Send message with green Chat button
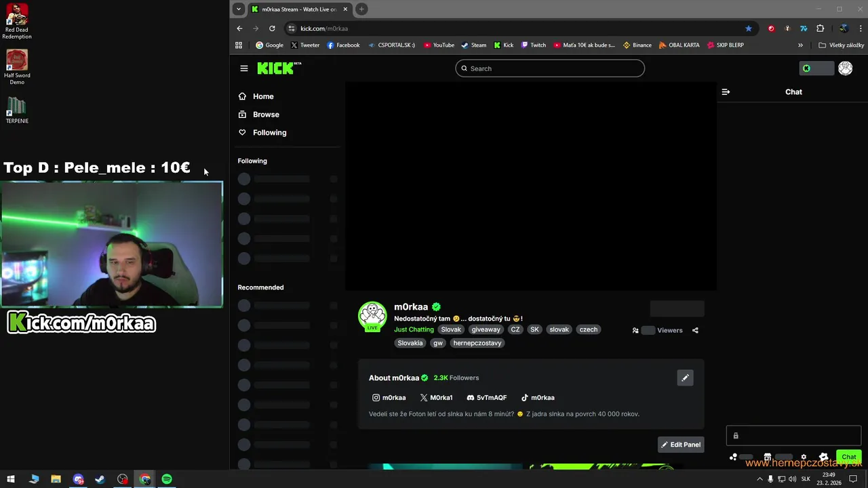 [x=849, y=457]
